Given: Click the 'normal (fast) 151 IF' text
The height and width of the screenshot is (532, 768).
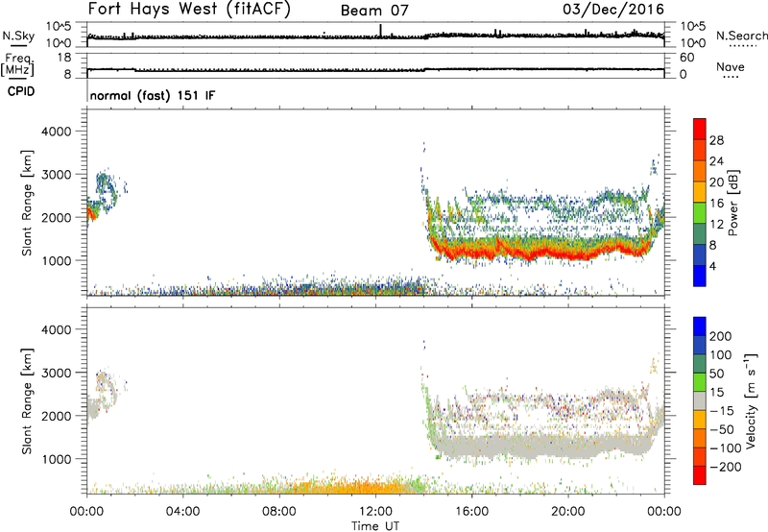Looking at the screenshot, I should click(153, 95).
